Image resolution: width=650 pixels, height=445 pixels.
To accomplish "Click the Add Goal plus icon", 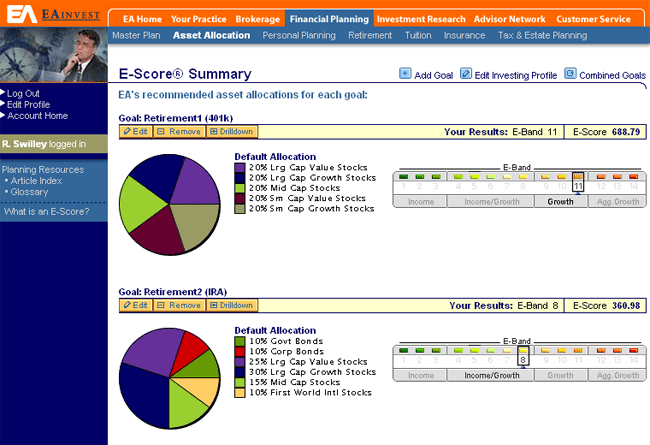I will [405, 74].
